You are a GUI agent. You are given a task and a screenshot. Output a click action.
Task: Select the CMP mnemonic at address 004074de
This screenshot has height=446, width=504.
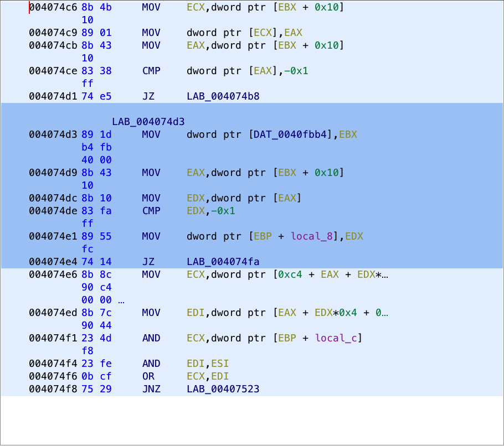[151, 211]
